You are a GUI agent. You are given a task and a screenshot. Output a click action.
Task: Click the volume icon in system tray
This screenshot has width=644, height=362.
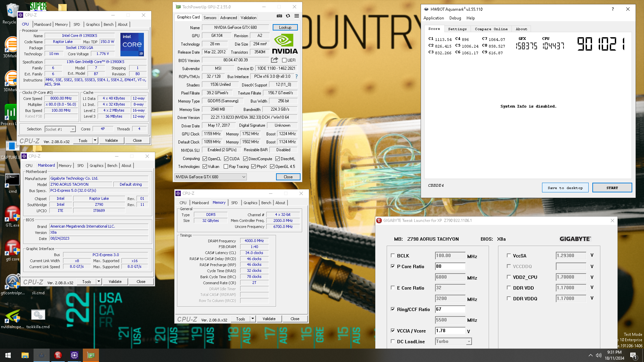(x=599, y=355)
